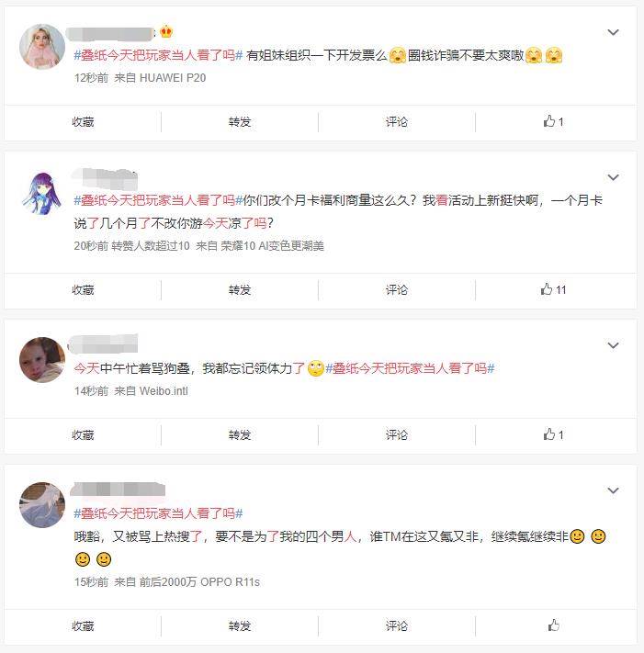Open hashtag #叠纸今天把玩家当人看了吗# in first post
The width and height of the screenshot is (644, 653).
158,55
